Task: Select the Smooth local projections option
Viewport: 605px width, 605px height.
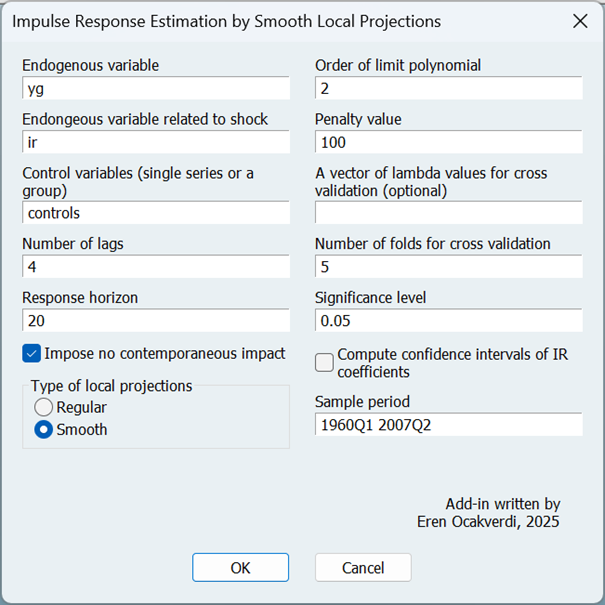Action: tap(44, 430)
